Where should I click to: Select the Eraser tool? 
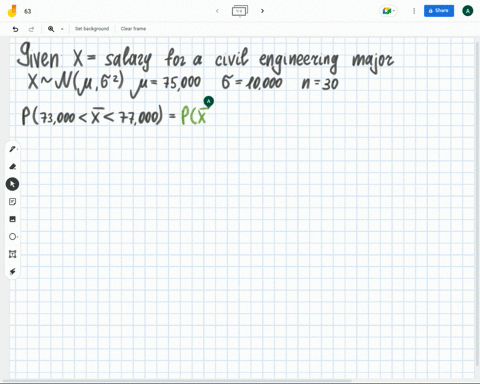coord(13,166)
